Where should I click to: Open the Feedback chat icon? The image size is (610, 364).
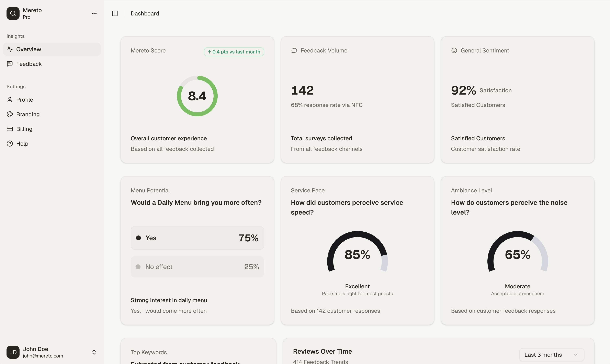coord(10,64)
